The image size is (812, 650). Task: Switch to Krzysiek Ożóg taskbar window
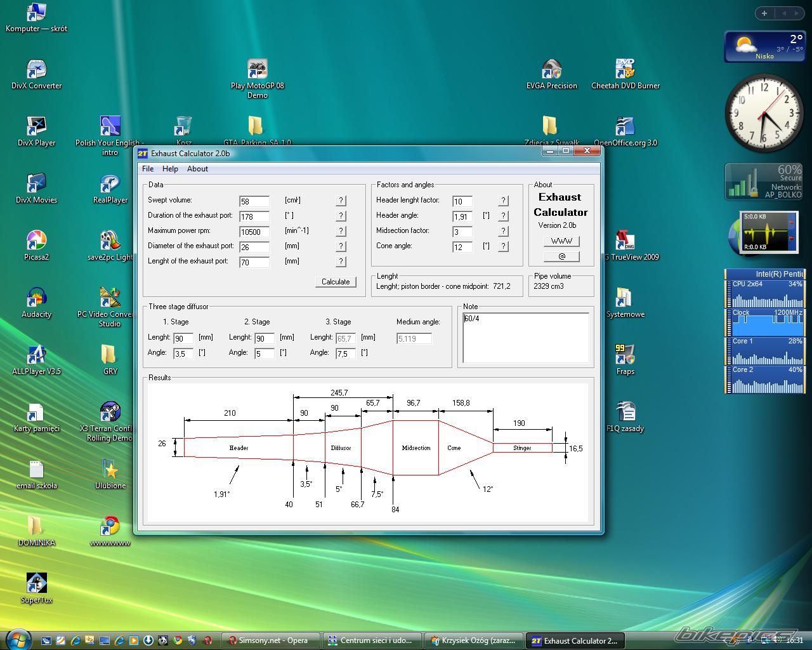pos(473,640)
